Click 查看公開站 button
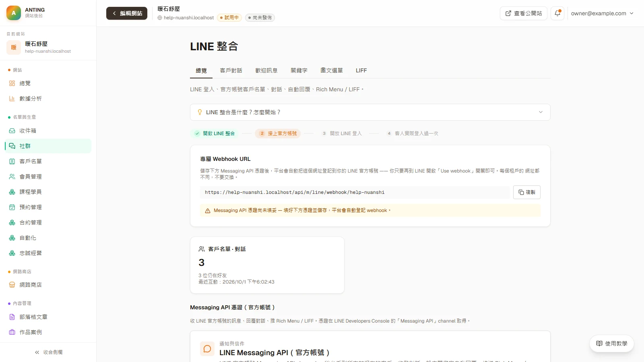 [524, 13]
